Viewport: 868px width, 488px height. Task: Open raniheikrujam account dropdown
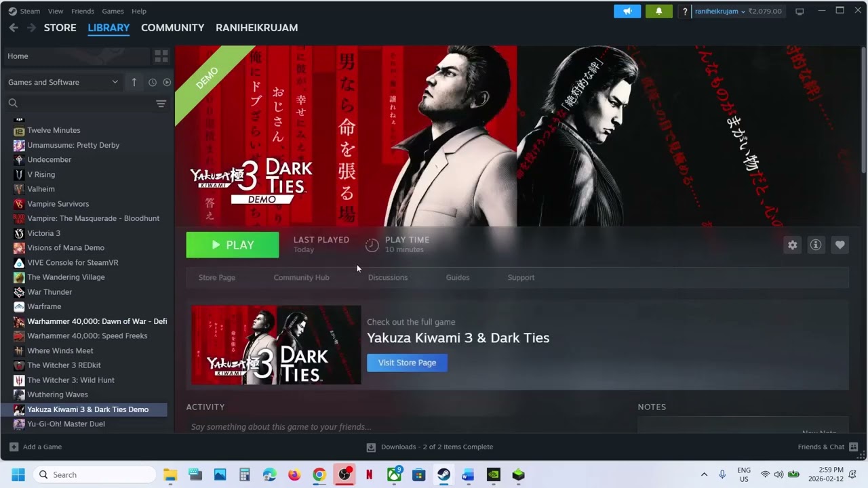[719, 12]
